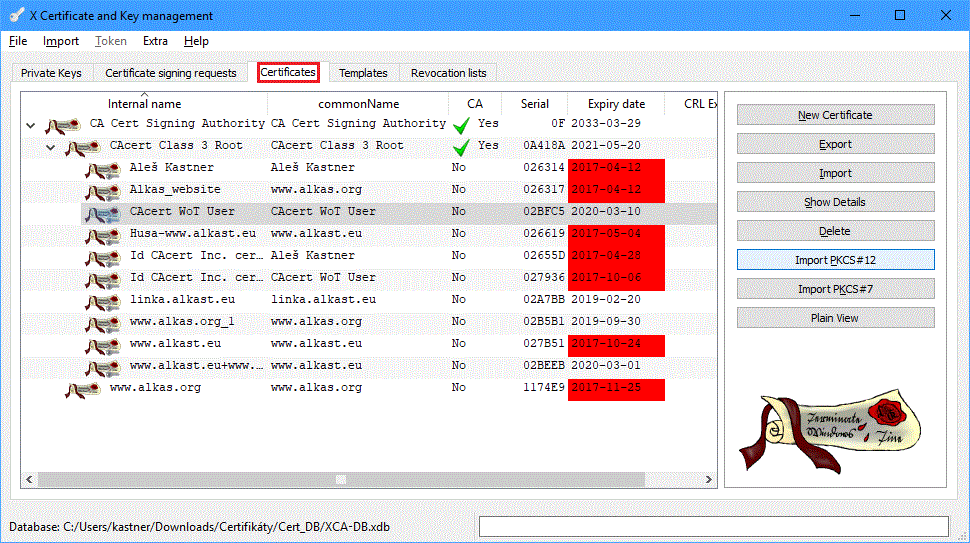This screenshot has width=970, height=543.
Task: Click certificate icon of CA Cert Signing Authority
Action: pyautogui.click(x=62, y=125)
